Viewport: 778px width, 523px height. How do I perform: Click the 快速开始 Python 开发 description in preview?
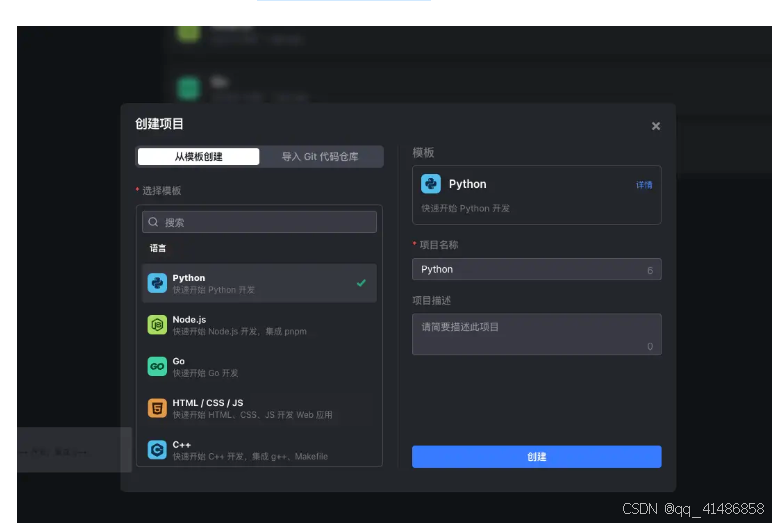coord(465,208)
